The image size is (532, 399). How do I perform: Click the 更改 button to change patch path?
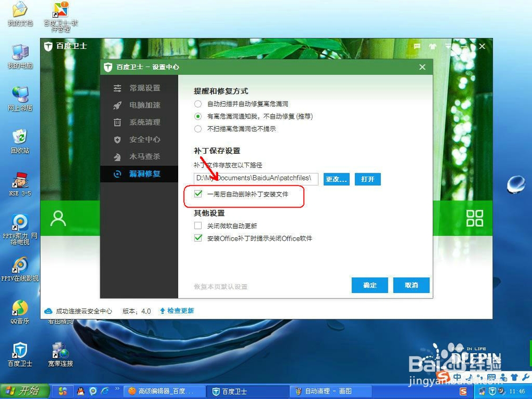(x=336, y=179)
